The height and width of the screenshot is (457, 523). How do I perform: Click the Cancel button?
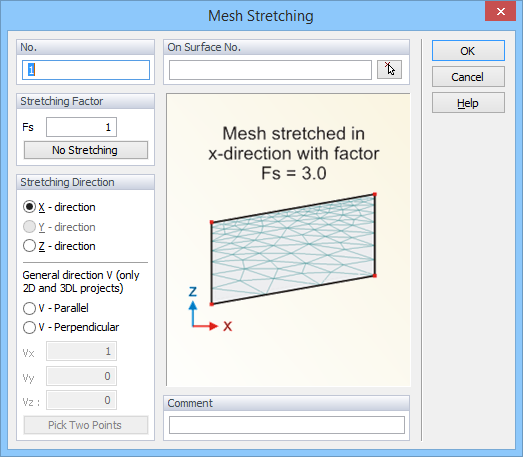click(x=468, y=77)
